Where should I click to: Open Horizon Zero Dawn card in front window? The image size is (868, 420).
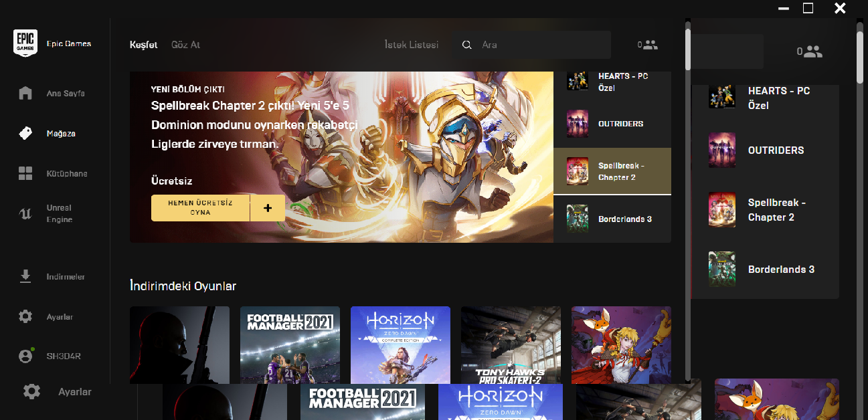pyautogui.click(x=400, y=345)
